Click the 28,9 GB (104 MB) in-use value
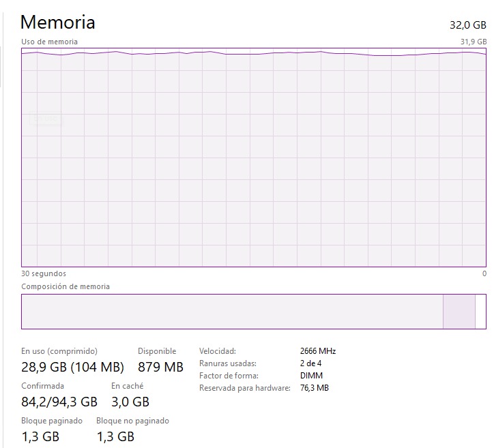The height and width of the screenshot is (448, 494). 72,367
